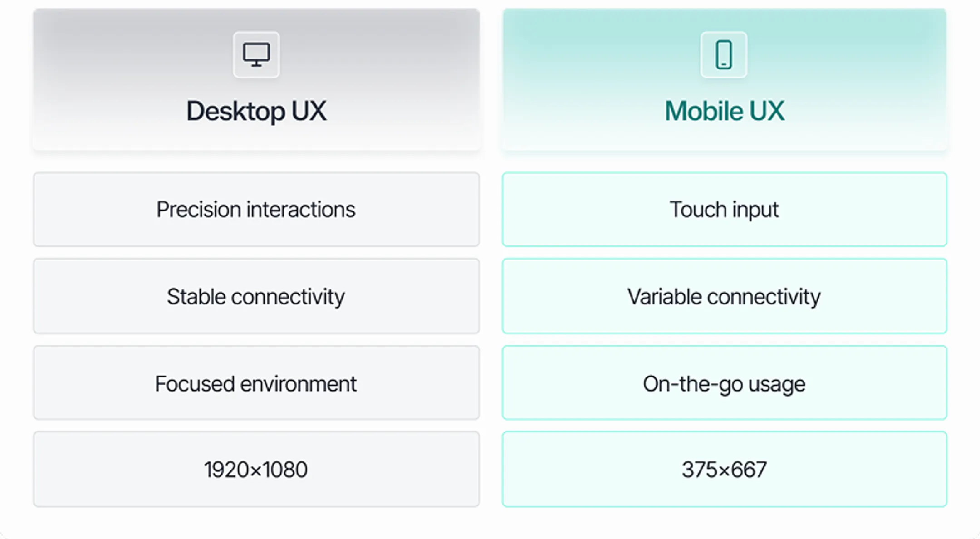Click the 'On-the-go usage' text

(x=724, y=384)
